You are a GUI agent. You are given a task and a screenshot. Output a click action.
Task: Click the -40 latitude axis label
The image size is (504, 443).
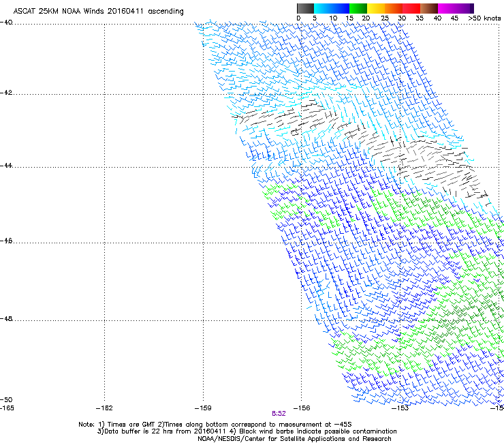[6, 22]
